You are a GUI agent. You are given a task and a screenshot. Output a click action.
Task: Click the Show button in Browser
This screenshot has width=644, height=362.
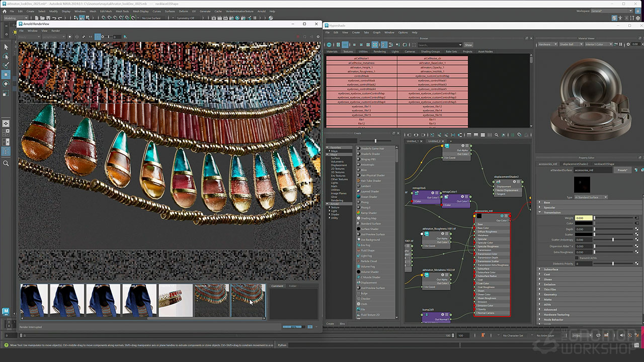(468, 45)
